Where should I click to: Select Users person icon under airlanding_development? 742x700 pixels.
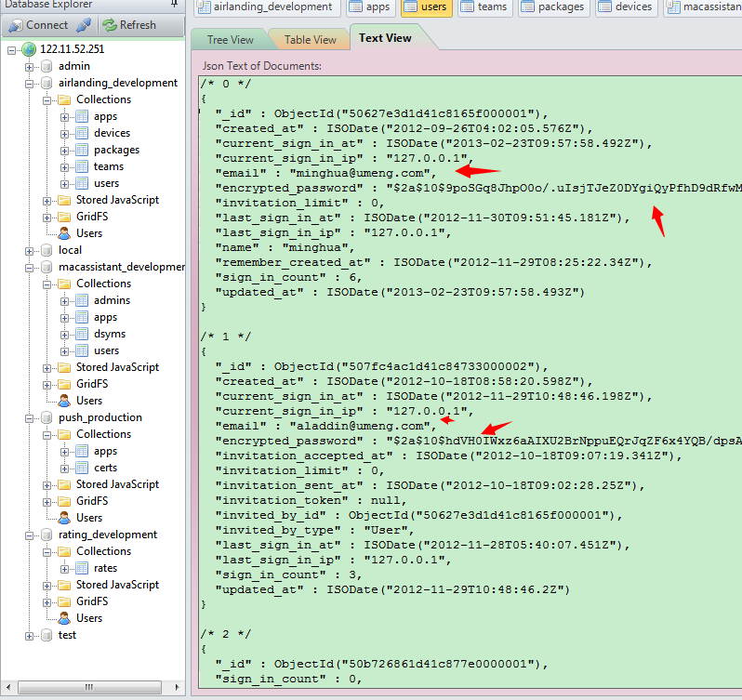click(64, 233)
